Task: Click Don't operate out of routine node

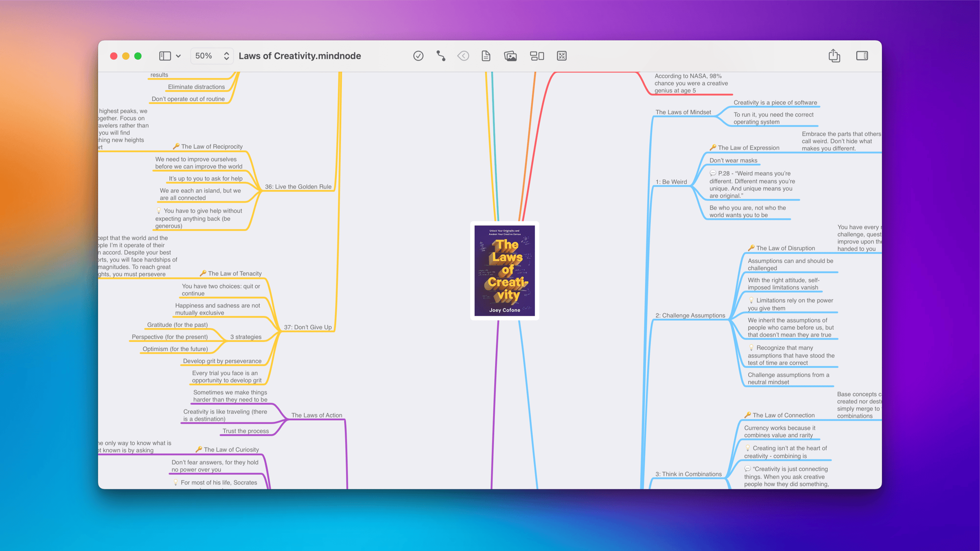Action: tap(188, 99)
